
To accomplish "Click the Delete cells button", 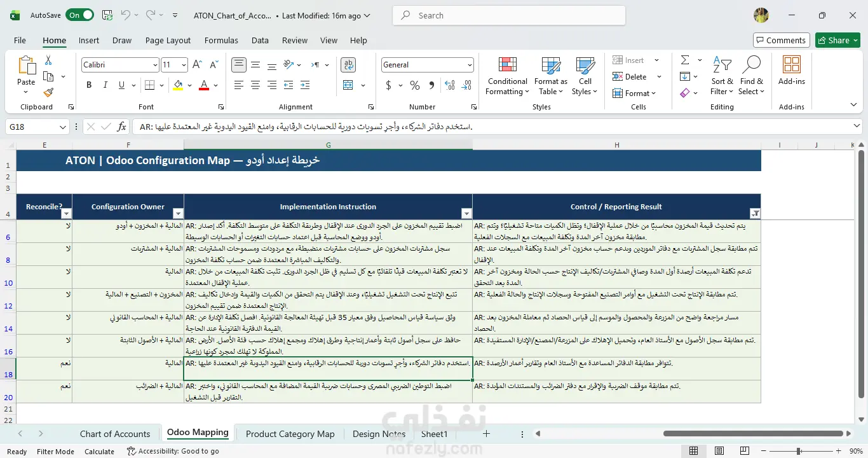I will point(630,76).
